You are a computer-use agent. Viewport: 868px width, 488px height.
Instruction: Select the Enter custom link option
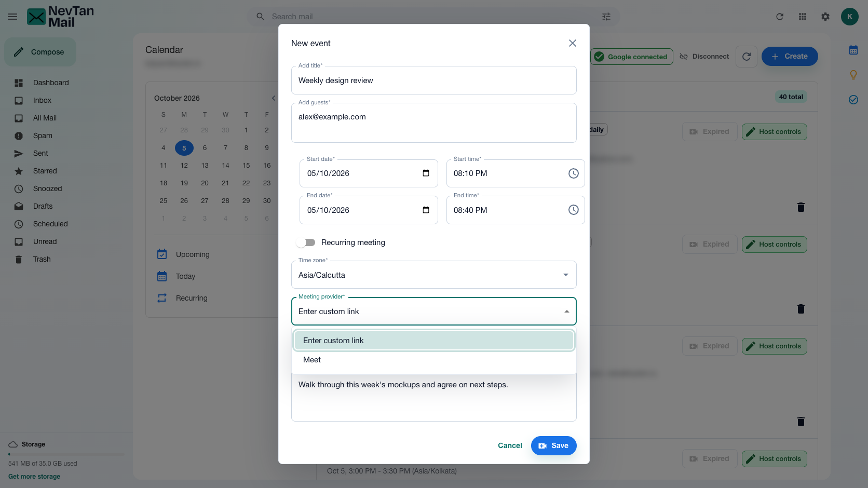pyautogui.click(x=434, y=341)
